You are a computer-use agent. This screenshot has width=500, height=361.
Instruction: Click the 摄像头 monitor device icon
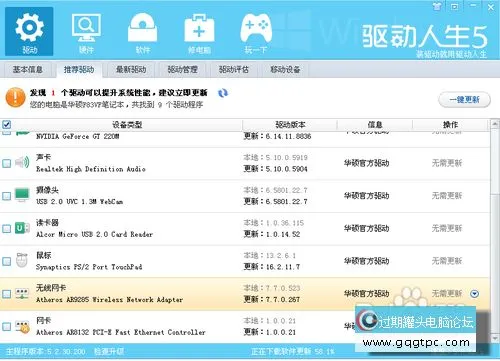click(22, 195)
